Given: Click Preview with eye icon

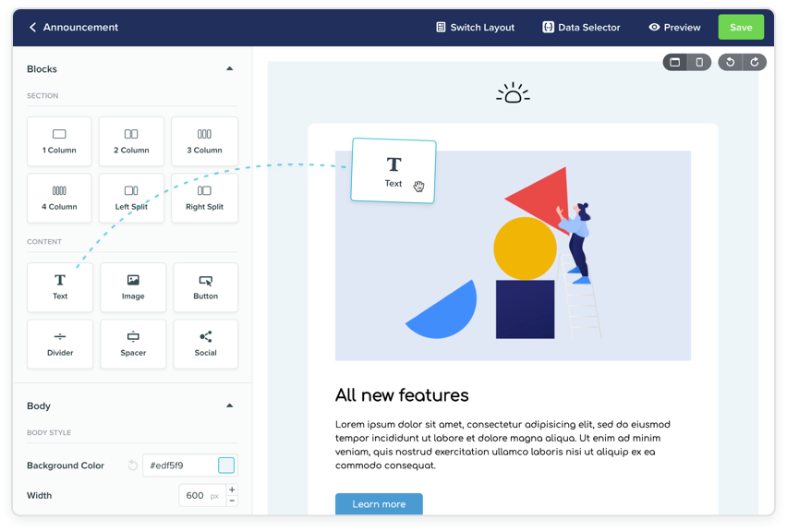Looking at the screenshot, I should pyautogui.click(x=674, y=27).
